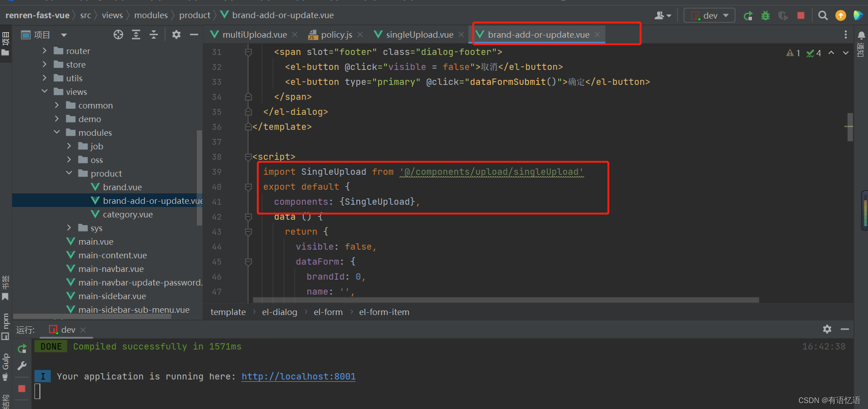
Task: Open the user account dropdown icon
Action: pos(663,15)
